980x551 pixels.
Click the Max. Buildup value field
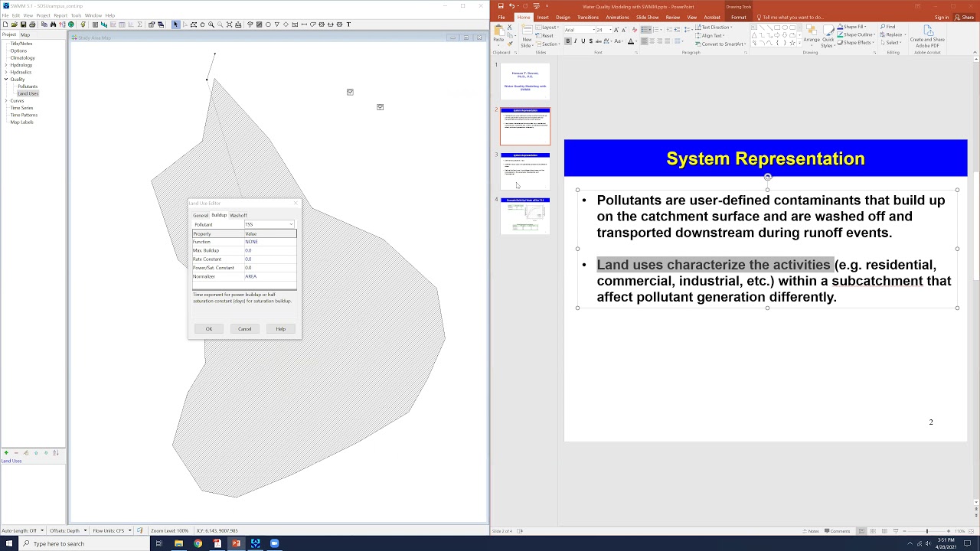269,250
